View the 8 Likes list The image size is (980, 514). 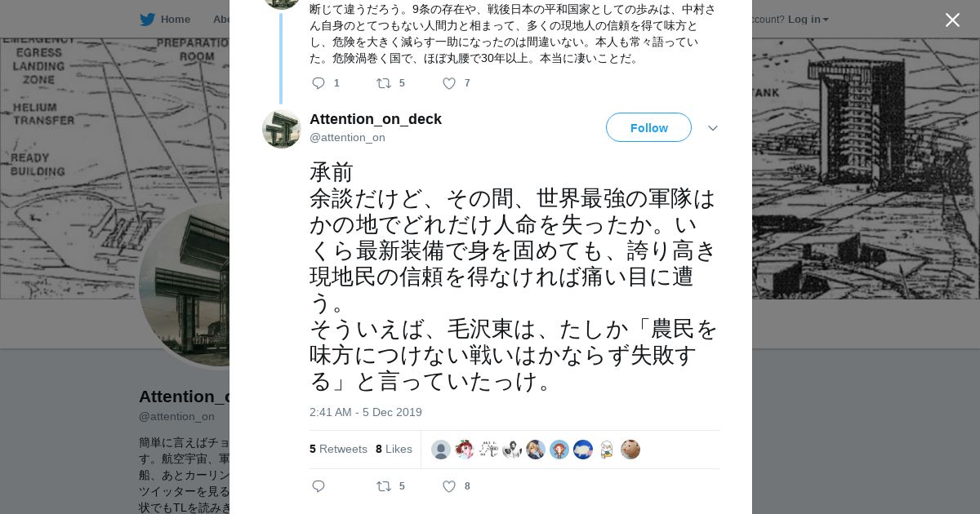click(394, 449)
